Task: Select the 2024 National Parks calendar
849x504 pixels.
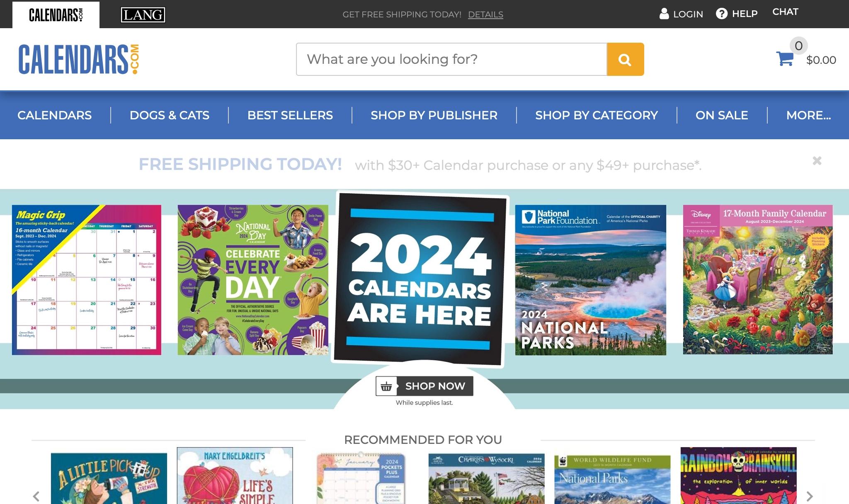Action: point(591,280)
